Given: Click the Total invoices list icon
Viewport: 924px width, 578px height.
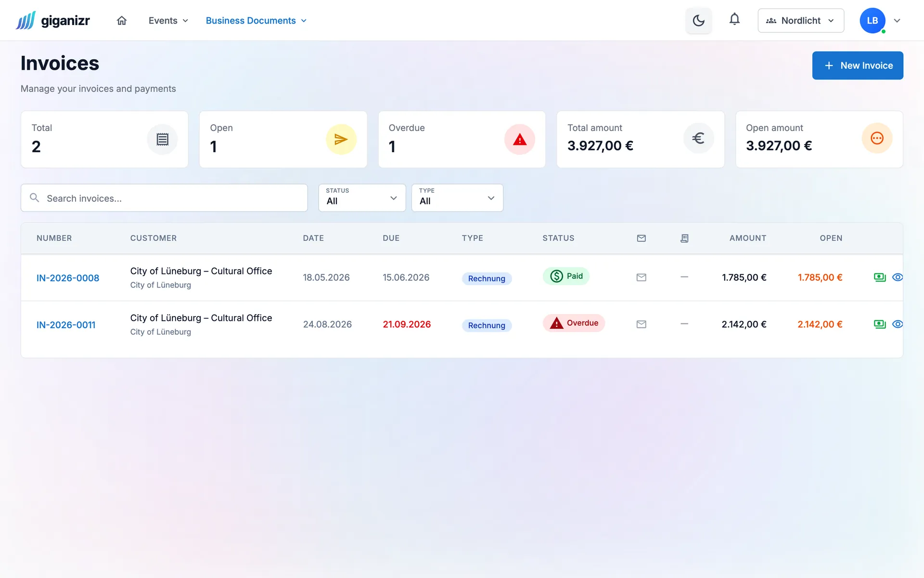Looking at the screenshot, I should click(162, 140).
